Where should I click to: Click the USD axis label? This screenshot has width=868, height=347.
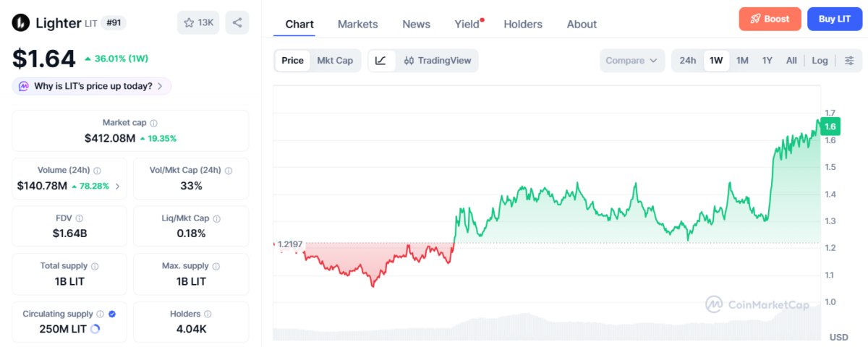point(838,337)
